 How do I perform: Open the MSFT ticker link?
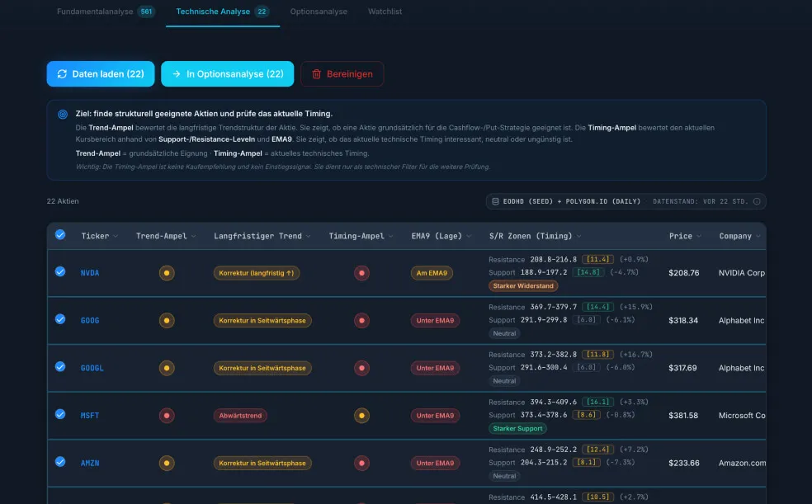(x=90, y=416)
